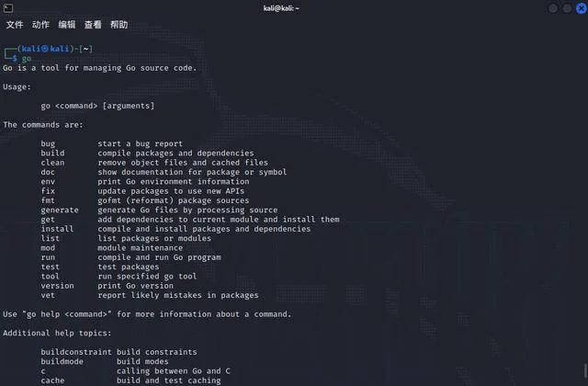
Task: Click the kali@kali: ~ window title
Action: [x=281, y=8]
